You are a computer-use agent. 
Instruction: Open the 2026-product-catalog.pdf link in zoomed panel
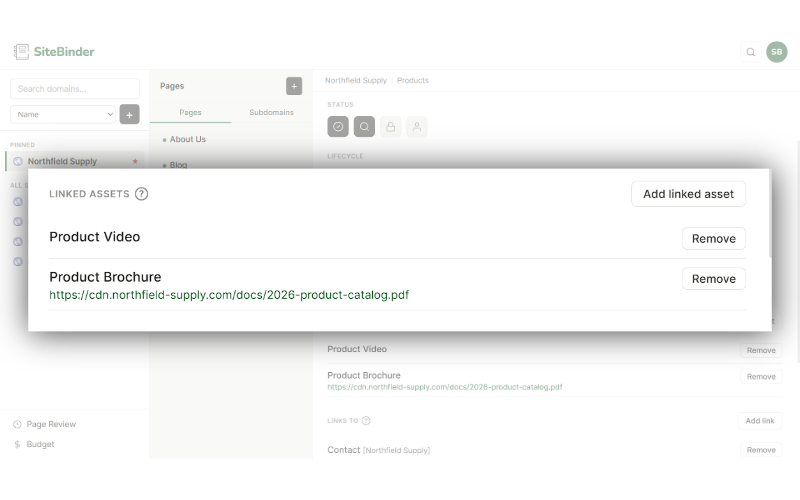click(229, 295)
